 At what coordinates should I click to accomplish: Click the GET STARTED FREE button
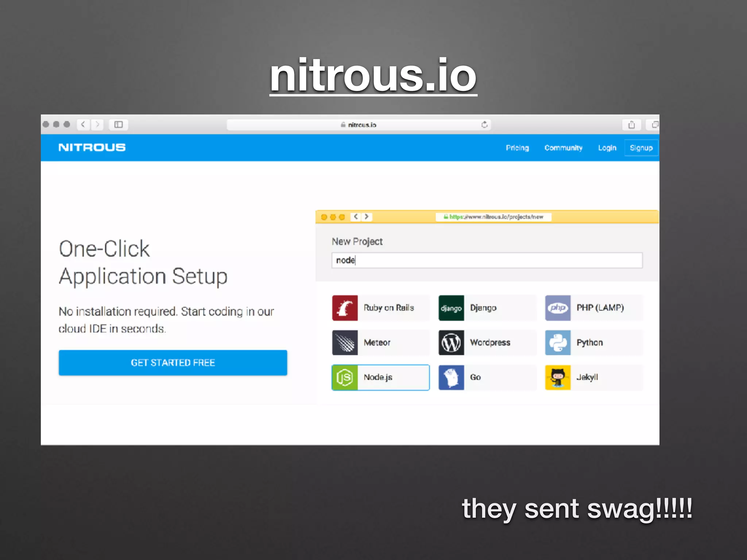(173, 363)
